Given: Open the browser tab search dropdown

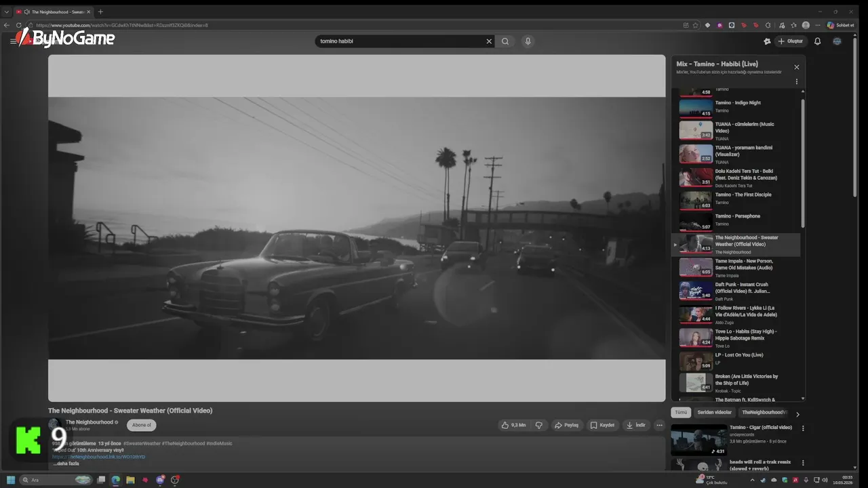Looking at the screenshot, I should click(x=6, y=12).
